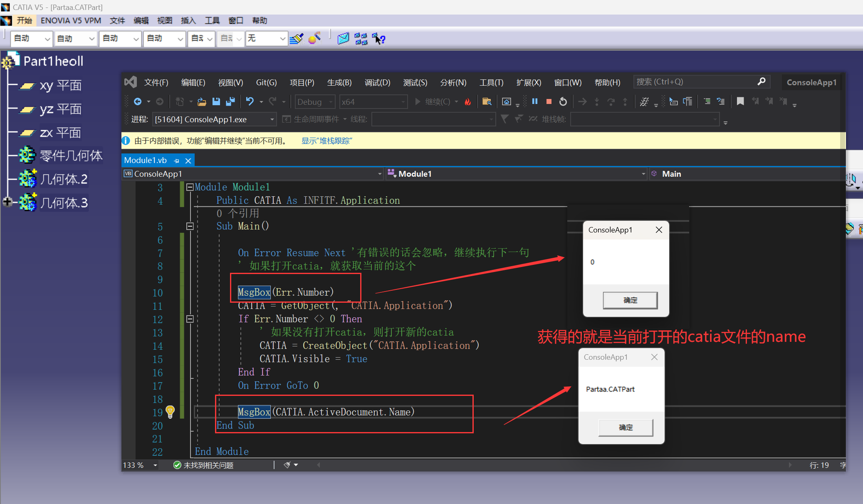Restart debugging with the circular arrow icon

(x=563, y=101)
